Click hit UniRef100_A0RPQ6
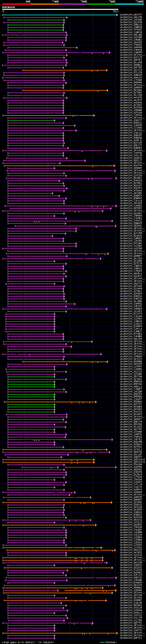This screenshot has height=644, width=146. click(x=131, y=47)
